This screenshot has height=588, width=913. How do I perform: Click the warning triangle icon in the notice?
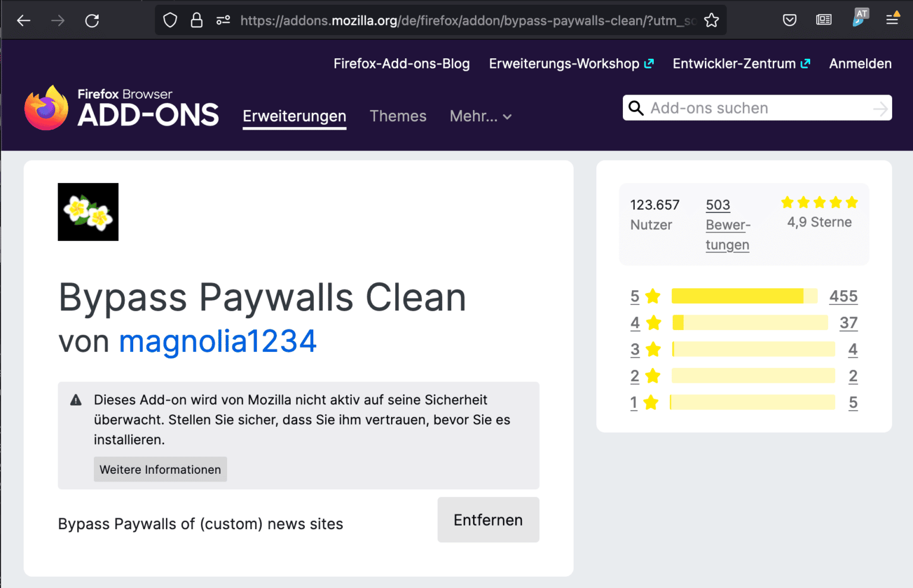pos(76,400)
